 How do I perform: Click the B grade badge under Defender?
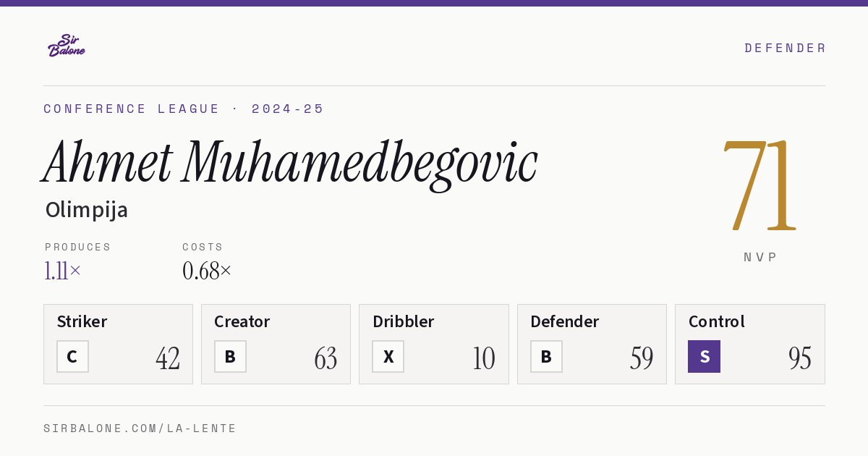[546, 356]
